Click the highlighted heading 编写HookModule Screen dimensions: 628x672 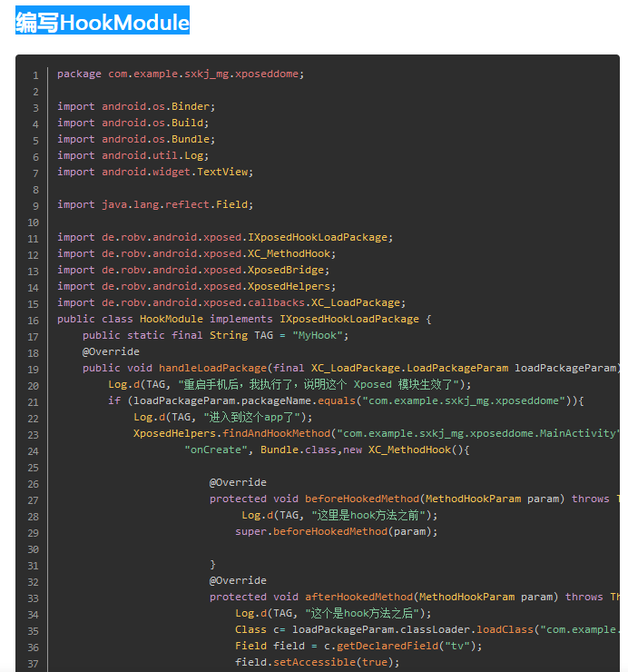click(x=103, y=22)
